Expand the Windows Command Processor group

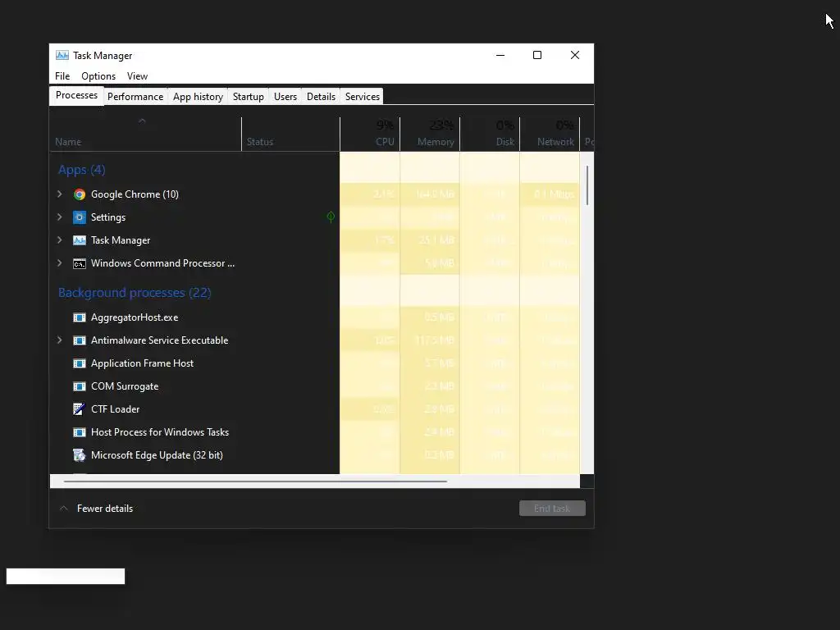coord(59,263)
